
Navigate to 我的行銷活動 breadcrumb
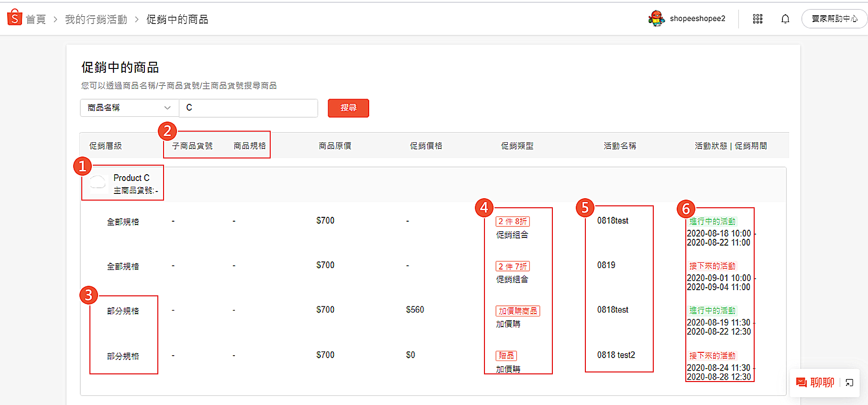(96, 20)
